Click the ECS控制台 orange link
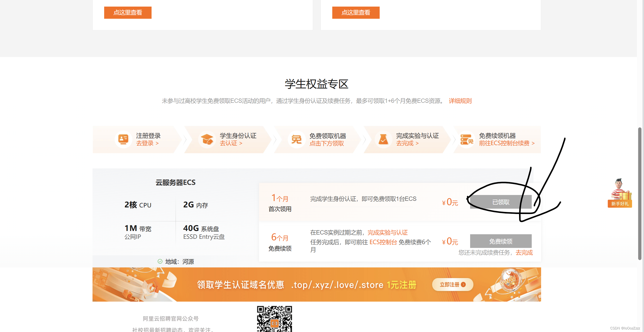 pos(383,242)
